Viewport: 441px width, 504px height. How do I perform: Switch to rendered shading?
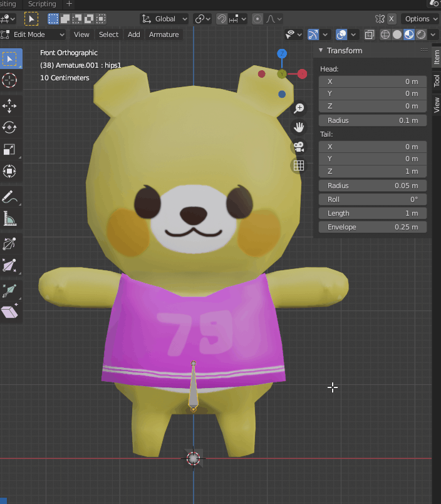click(x=421, y=34)
